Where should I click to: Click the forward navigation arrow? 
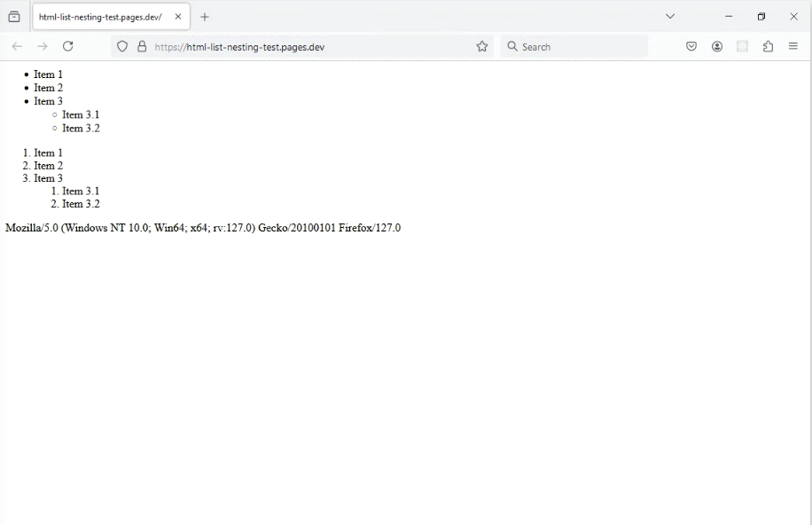pos(42,46)
